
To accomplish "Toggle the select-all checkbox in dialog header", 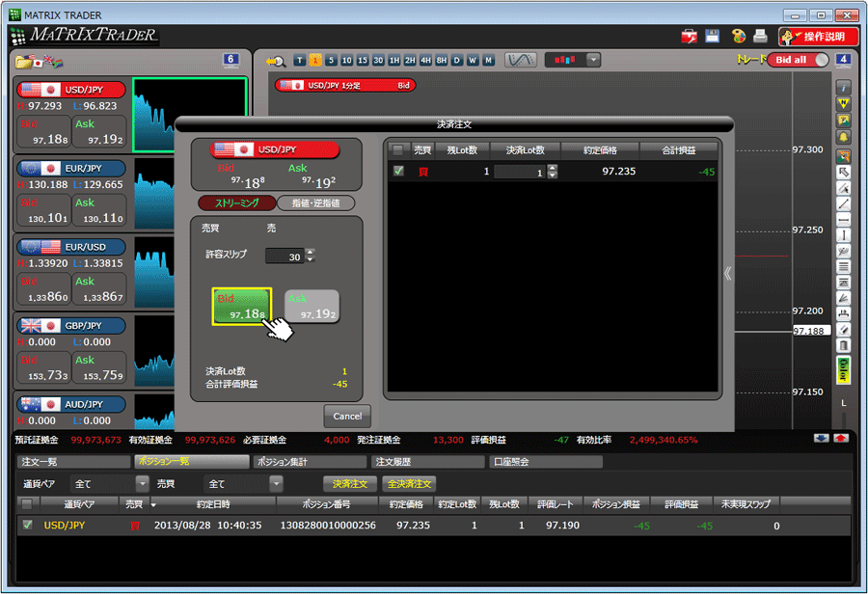I will coord(397,150).
